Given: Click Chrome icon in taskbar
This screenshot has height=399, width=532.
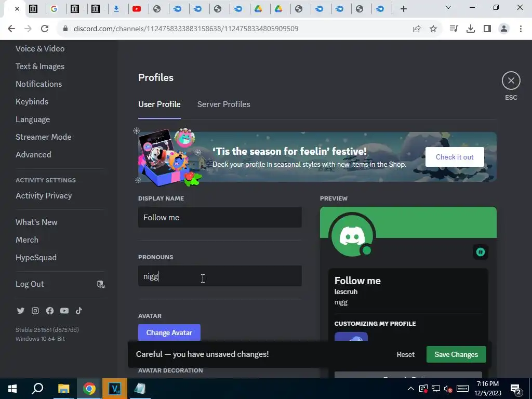Looking at the screenshot, I should [89, 389].
